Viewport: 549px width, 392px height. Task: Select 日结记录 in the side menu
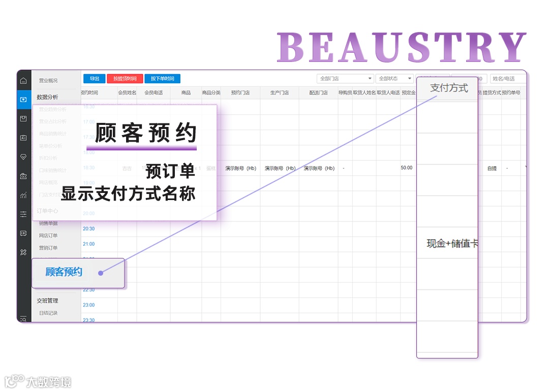[48, 313]
